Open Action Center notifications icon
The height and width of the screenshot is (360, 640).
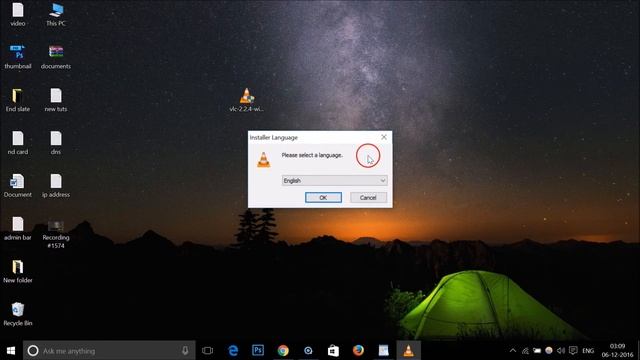pos(573,351)
